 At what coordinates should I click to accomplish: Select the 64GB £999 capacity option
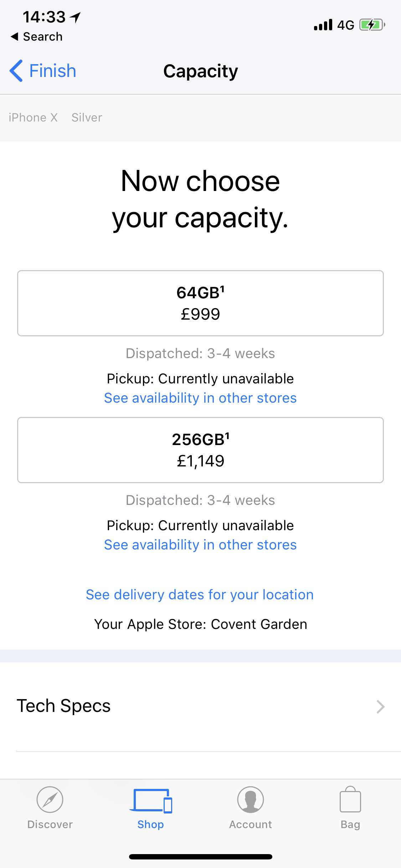coord(200,303)
